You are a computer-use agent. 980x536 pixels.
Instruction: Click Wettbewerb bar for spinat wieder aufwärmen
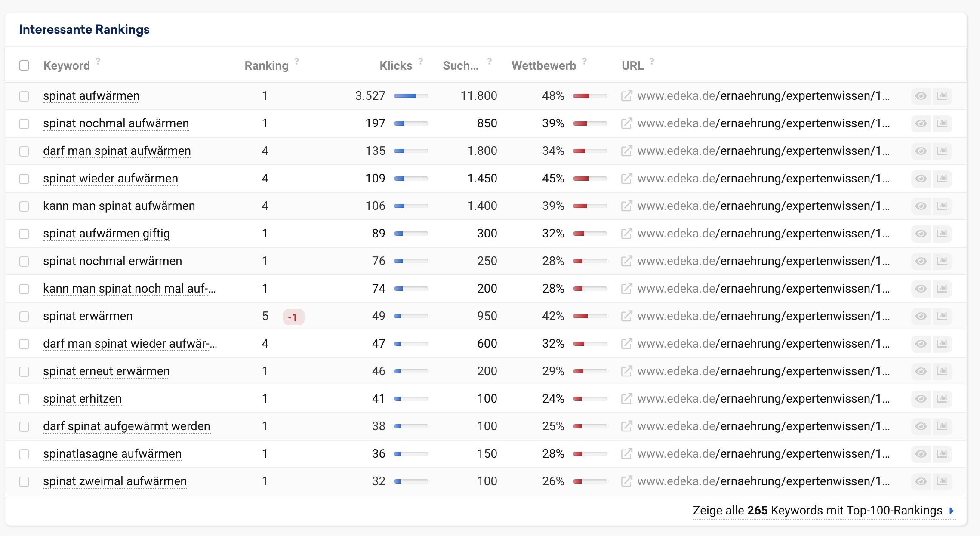pyautogui.click(x=590, y=179)
